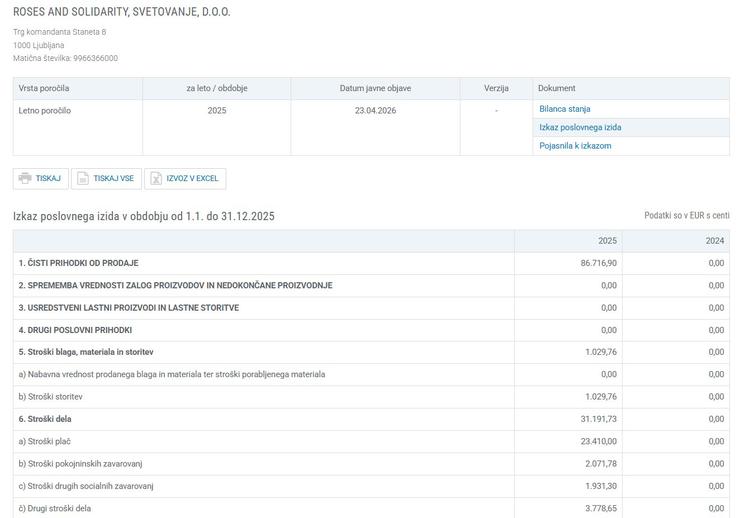Image resolution: width=736 pixels, height=518 pixels.
Task: Select row c) Stroški drugih socialnih zavarovanj
Action: 371,486
